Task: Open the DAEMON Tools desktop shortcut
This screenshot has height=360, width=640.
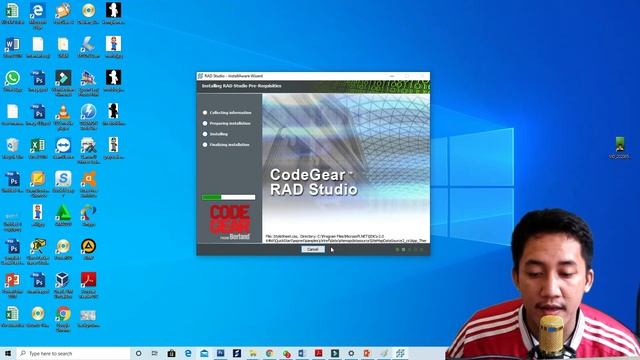Action: [x=88, y=117]
